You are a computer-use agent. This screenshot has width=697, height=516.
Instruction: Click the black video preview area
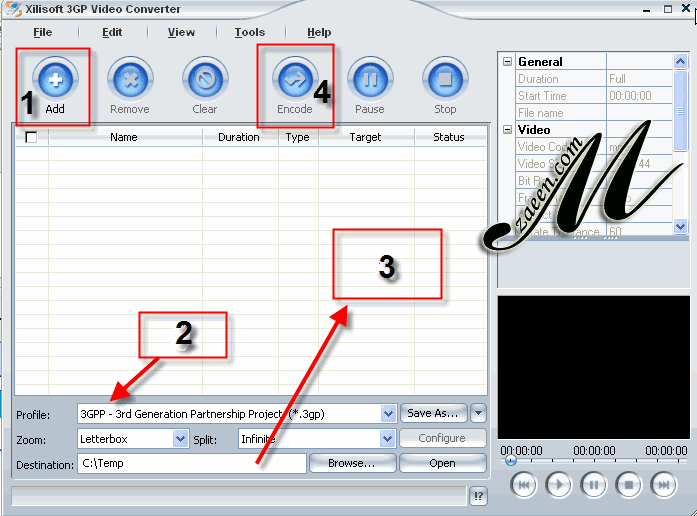(x=593, y=368)
